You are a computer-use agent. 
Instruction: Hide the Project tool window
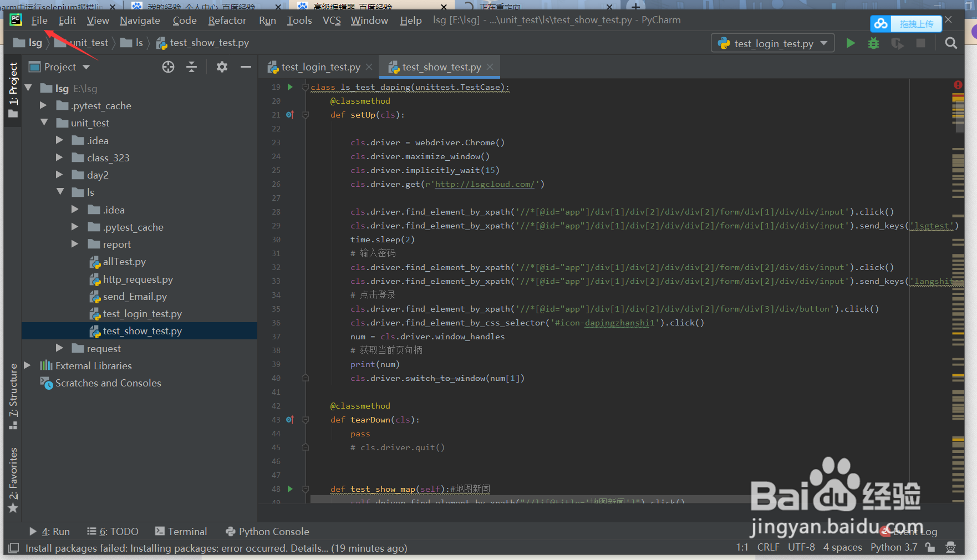(246, 67)
